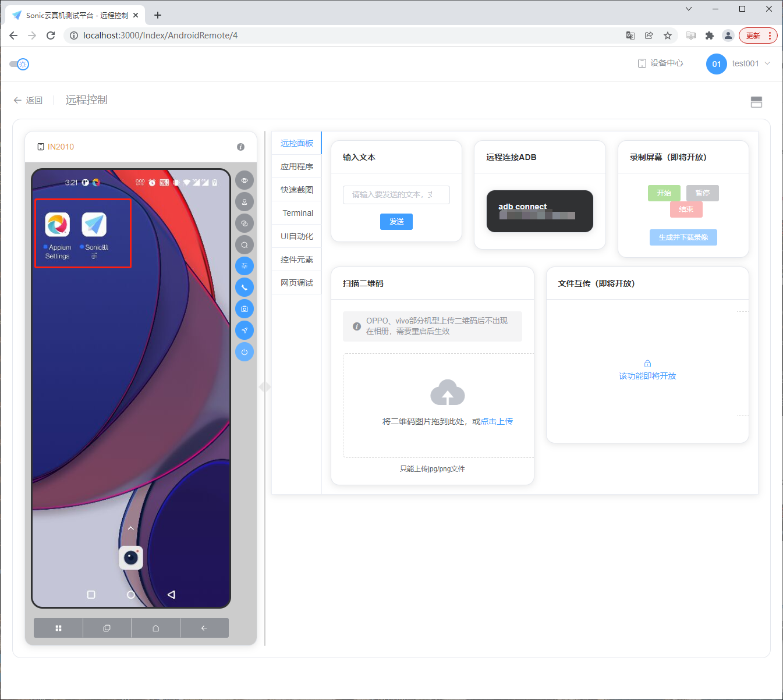Select the 网页调试 tab
This screenshot has height=700, width=783.
click(297, 283)
